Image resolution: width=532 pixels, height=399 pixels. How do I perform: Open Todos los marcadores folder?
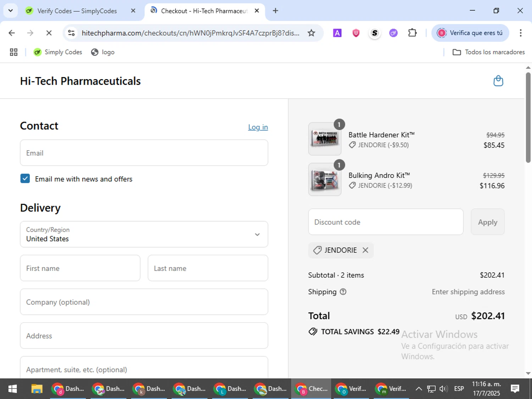[488, 52]
